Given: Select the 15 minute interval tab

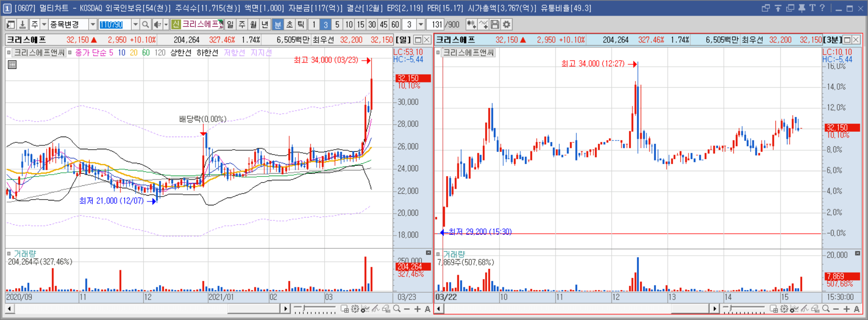Looking at the screenshot, I should click(360, 24).
